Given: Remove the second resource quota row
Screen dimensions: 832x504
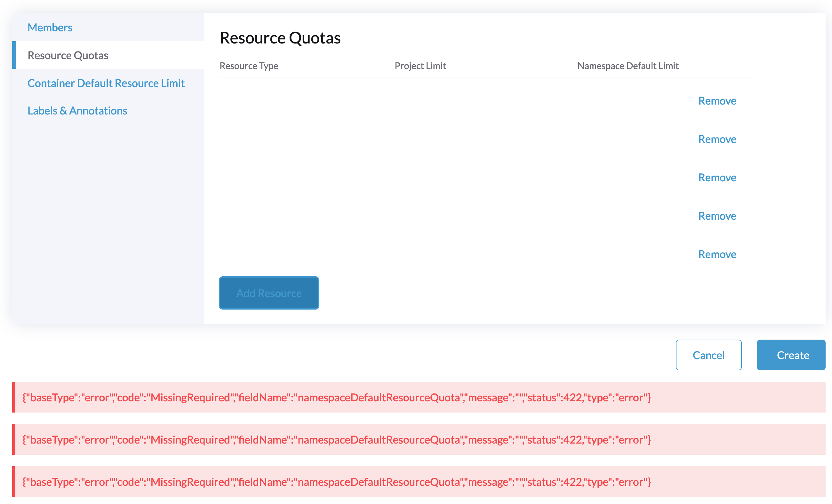Looking at the screenshot, I should (717, 139).
